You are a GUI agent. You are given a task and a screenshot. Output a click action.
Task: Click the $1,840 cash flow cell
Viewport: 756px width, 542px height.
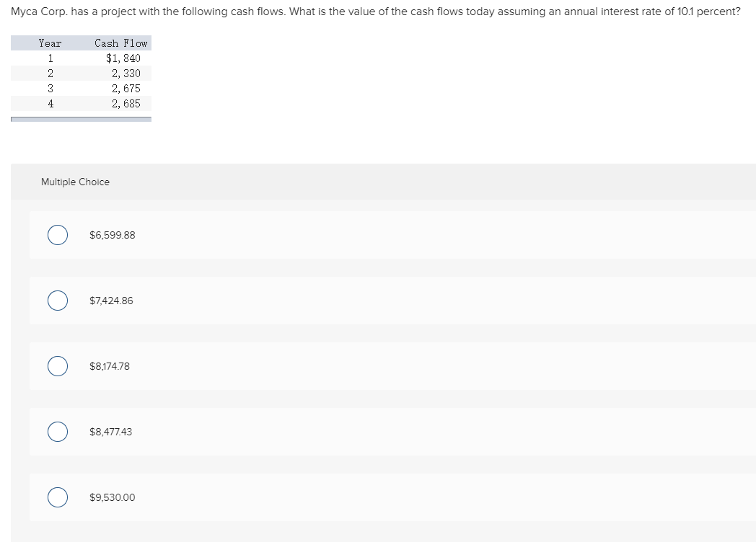123,58
